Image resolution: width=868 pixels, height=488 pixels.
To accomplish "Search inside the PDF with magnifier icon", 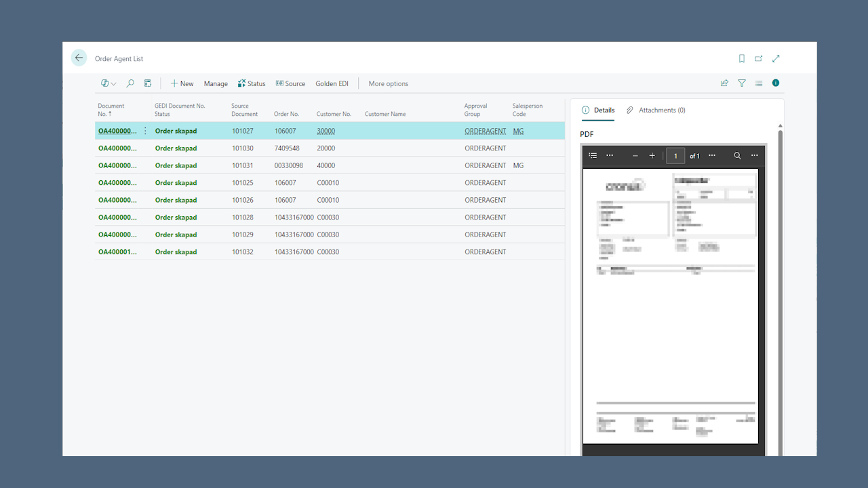I will [x=737, y=155].
